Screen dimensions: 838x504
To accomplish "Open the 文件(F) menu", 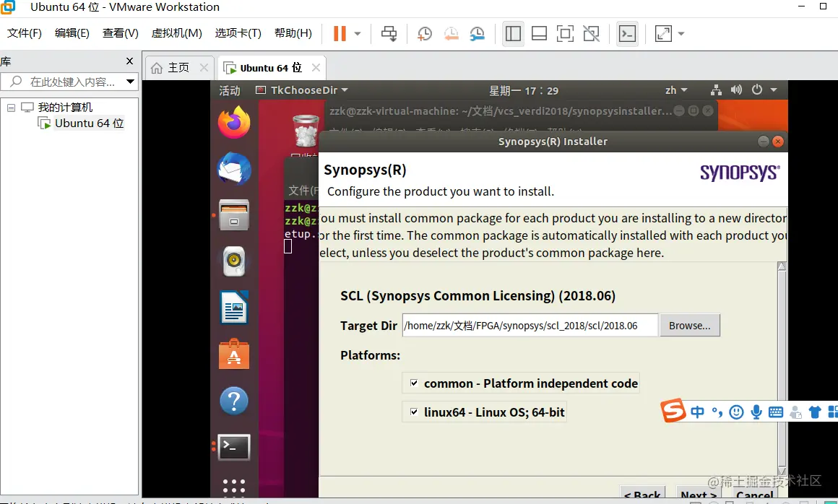I will click(x=24, y=33).
